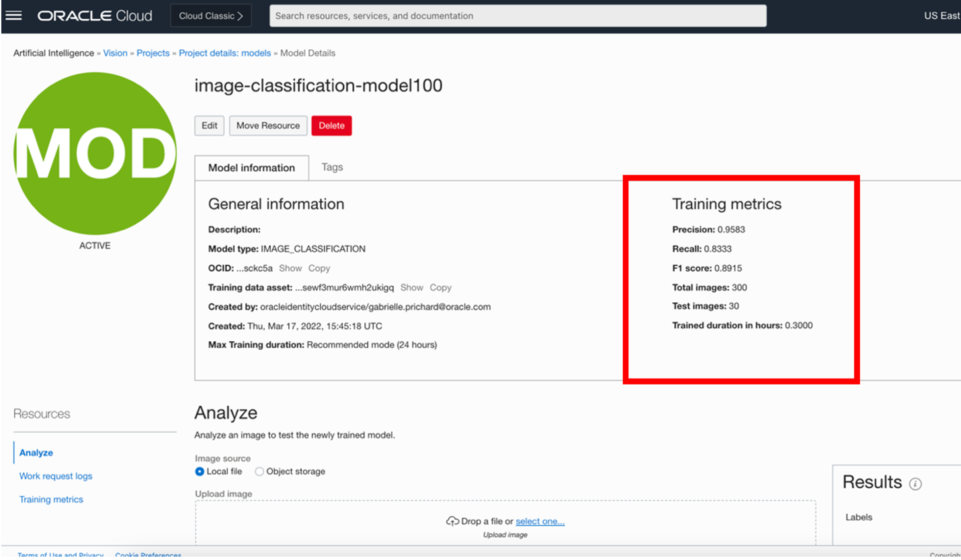Switch to the Tags tab

(x=331, y=167)
